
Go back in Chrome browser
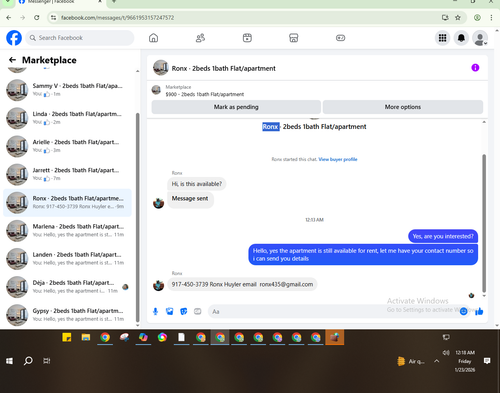pyautogui.click(x=9, y=18)
